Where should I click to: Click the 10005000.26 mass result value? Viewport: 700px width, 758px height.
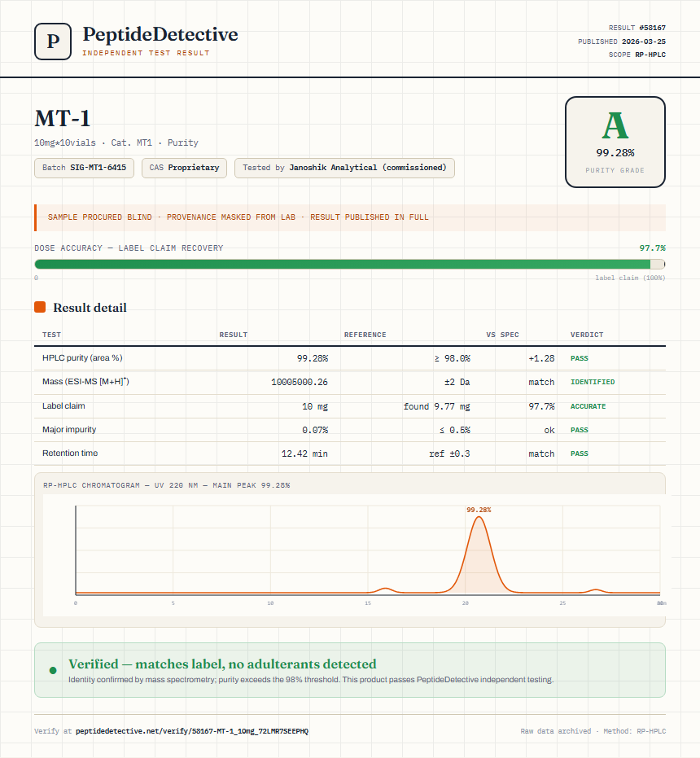pyautogui.click(x=300, y=382)
